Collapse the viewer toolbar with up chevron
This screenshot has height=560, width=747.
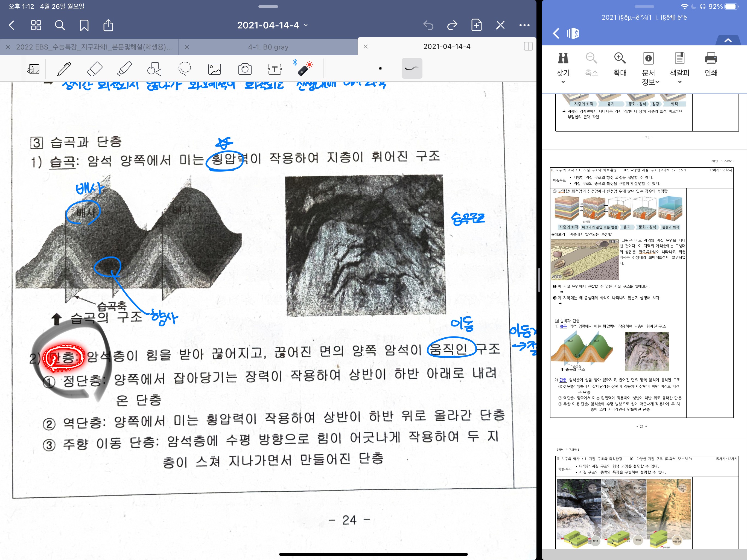728,40
